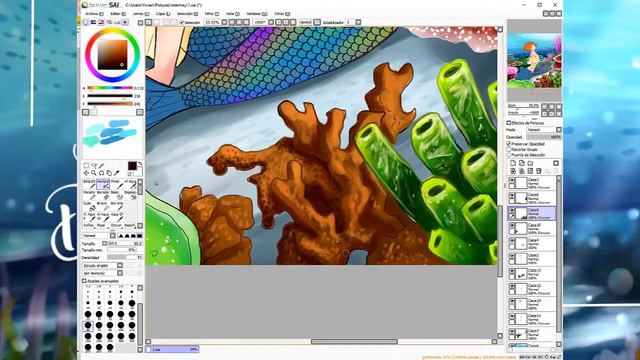Switch to the 1.sai canvas tab
Screen dimensions: 640x360
coord(173,349)
